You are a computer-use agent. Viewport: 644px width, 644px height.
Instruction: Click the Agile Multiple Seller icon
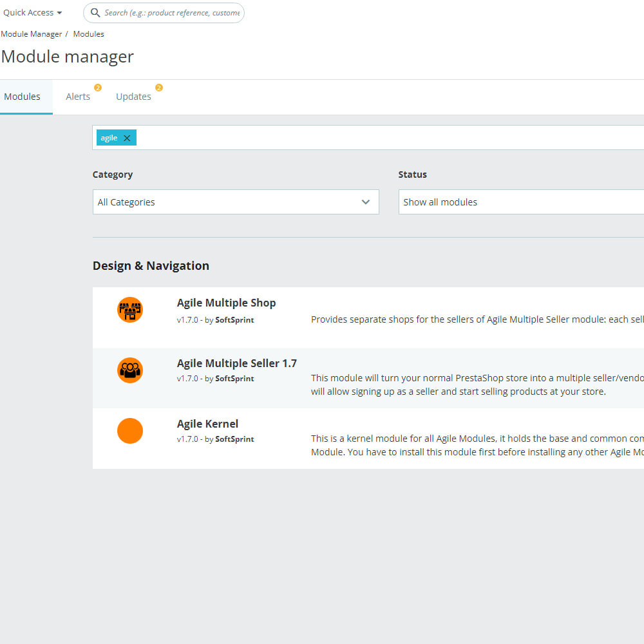tap(130, 370)
